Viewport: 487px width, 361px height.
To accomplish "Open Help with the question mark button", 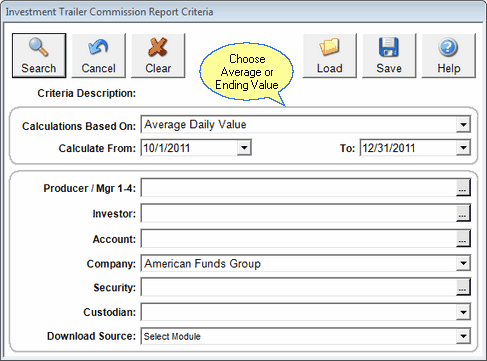I will coord(449,56).
